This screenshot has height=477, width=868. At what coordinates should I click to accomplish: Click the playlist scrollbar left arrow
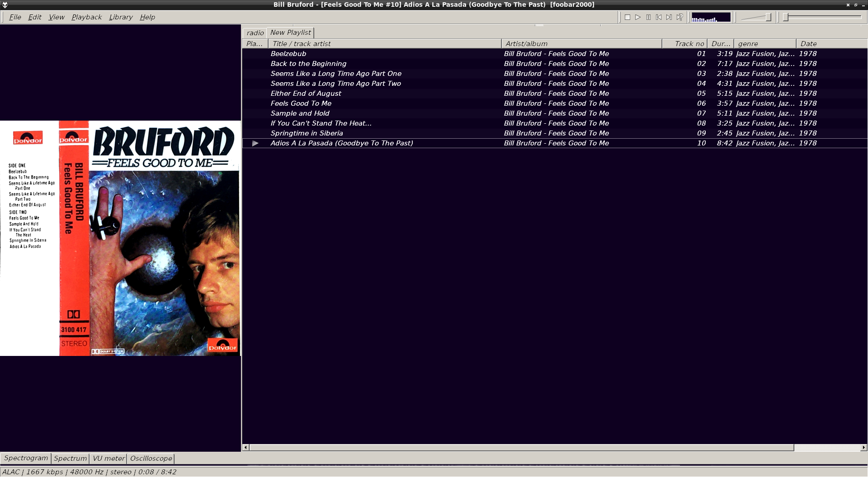click(245, 448)
